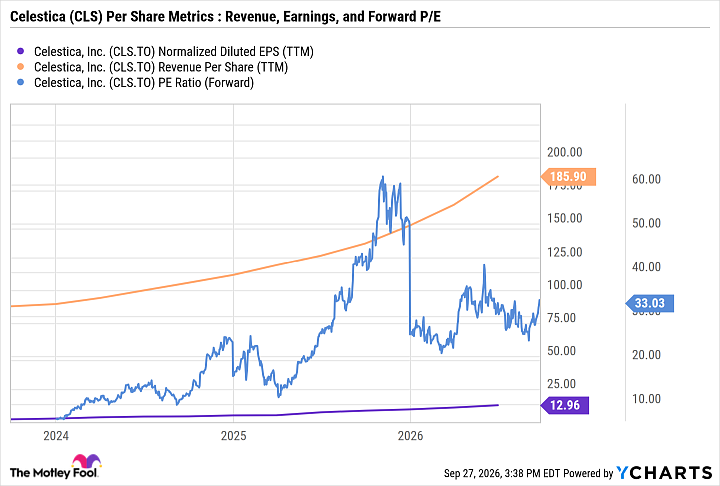Click the 2024 x-axis label
Screen dimensions: 720x486
click(x=56, y=435)
